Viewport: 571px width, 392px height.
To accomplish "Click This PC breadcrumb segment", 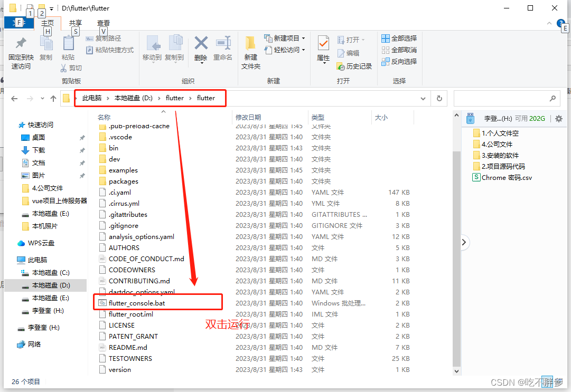I will (92, 98).
